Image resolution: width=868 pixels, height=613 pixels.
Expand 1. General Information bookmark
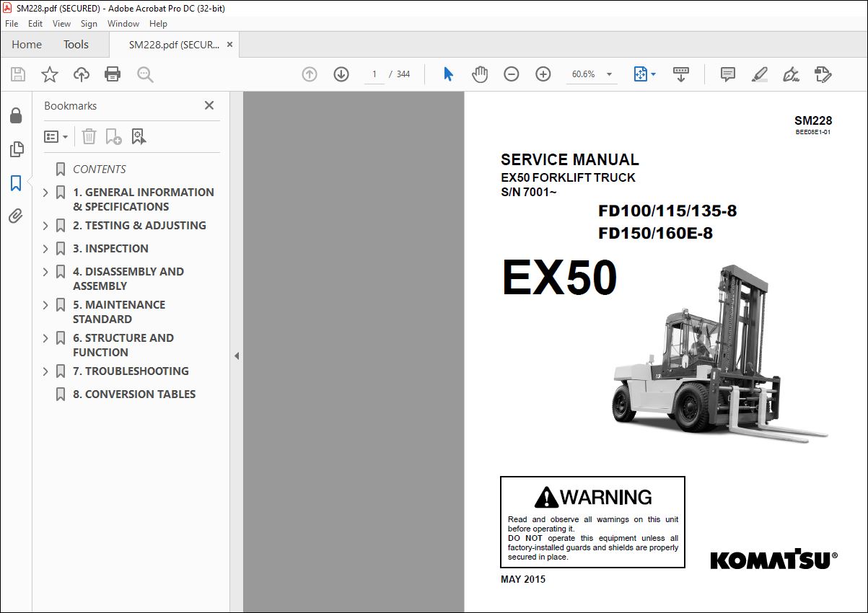tap(45, 193)
